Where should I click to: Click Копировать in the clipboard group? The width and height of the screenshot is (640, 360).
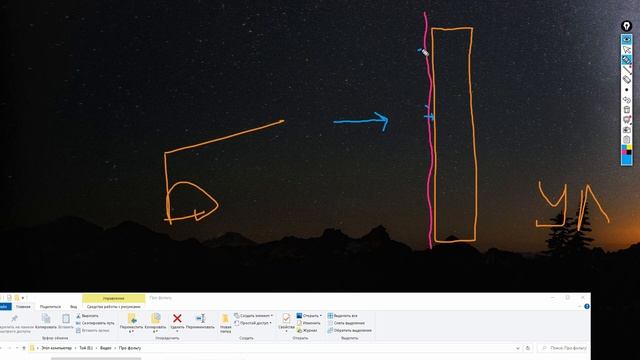pos(46,321)
